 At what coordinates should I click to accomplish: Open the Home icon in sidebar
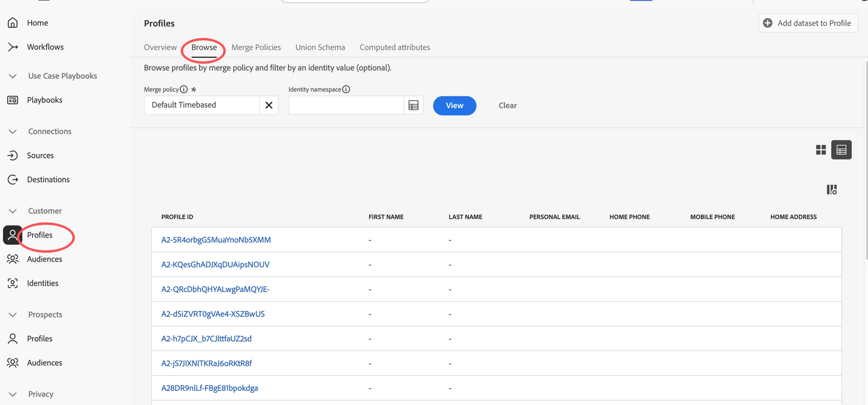click(13, 23)
